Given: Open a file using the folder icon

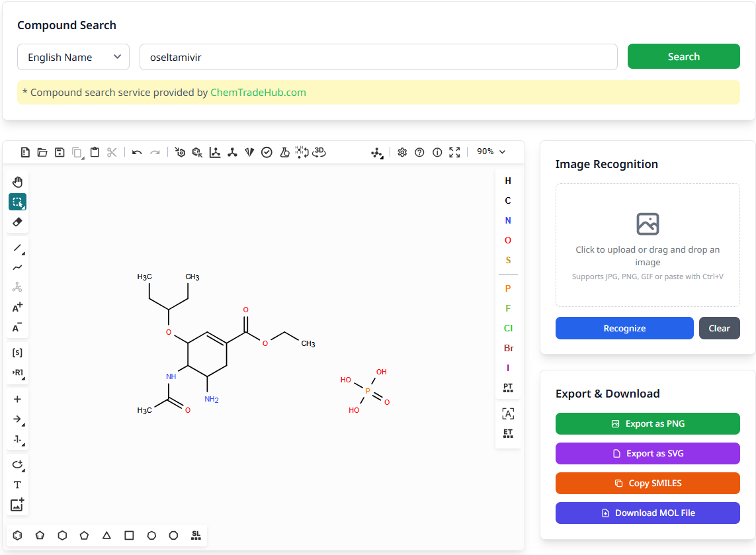Looking at the screenshot, I should coord(42,152).
